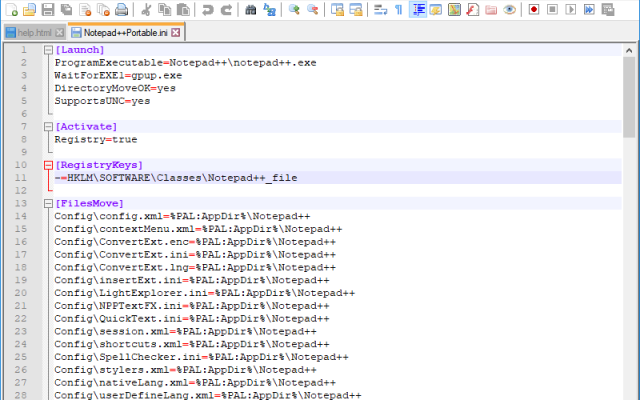Click the [RegistryKeys] header text
Image resolution: width=640 pixels, height=400 pixels.
[99, 165]
